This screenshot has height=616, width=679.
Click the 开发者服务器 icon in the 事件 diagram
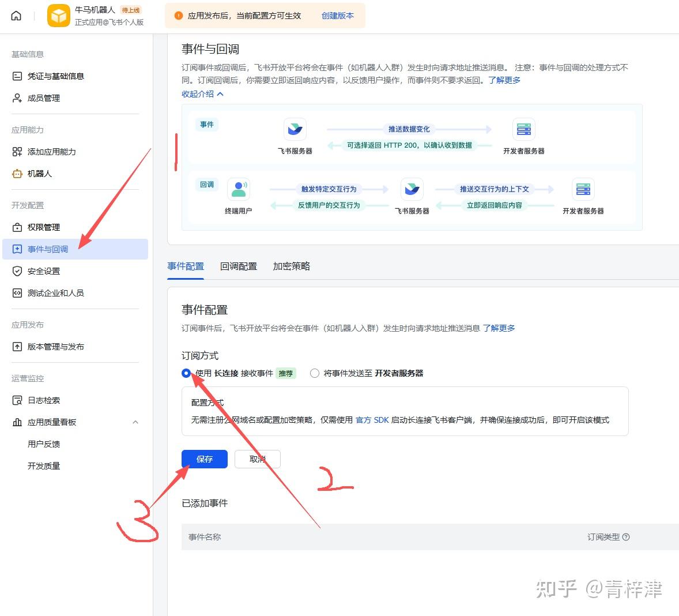coord(523,129)
